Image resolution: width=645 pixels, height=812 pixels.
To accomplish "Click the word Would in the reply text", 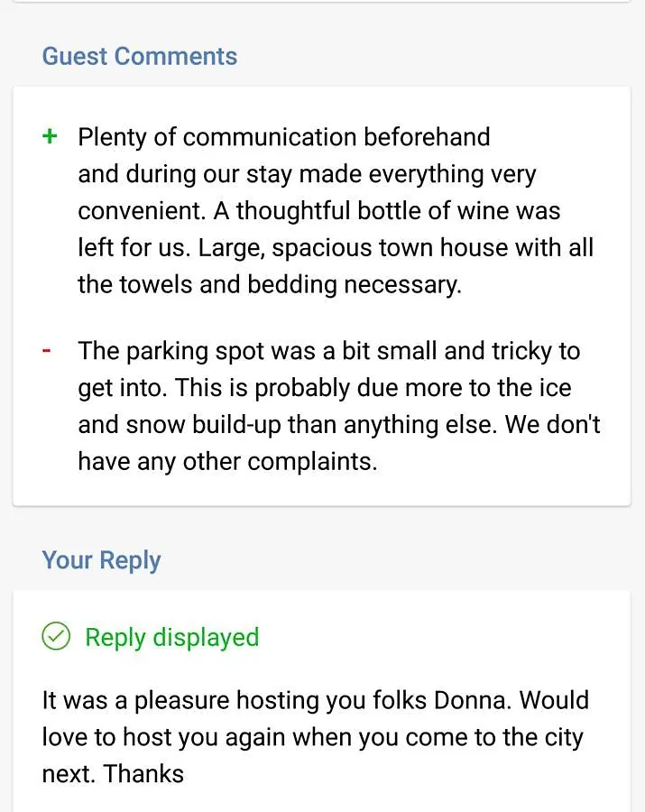I will coord(554,700).
